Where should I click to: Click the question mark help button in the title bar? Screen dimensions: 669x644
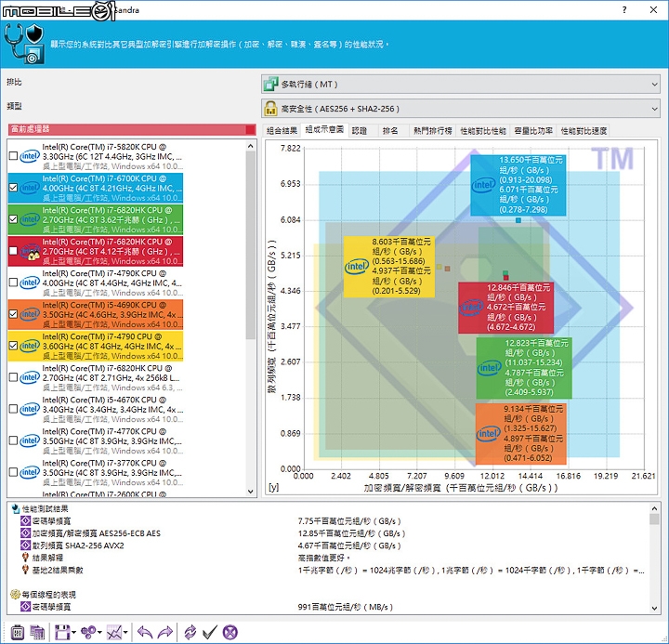[624, 10]
